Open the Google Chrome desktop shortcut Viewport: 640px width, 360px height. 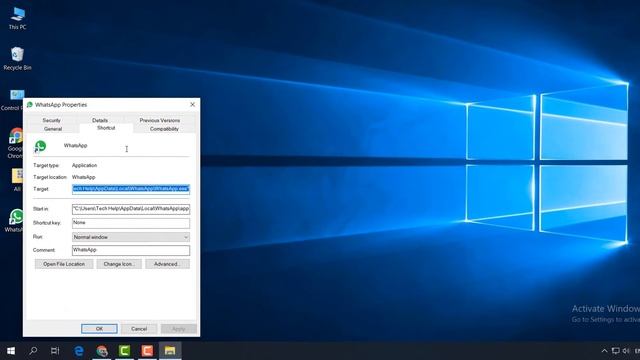coord(16,143)
